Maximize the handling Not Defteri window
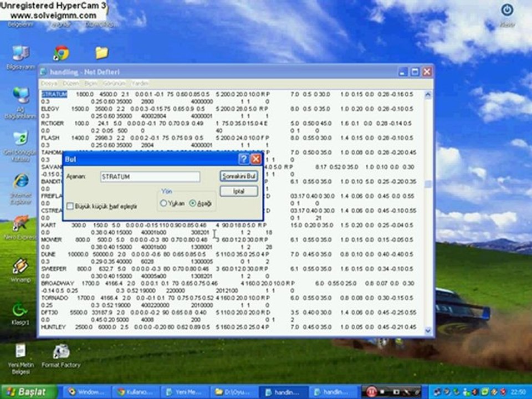This screenshot has width=532, height=399. point(415,71)
